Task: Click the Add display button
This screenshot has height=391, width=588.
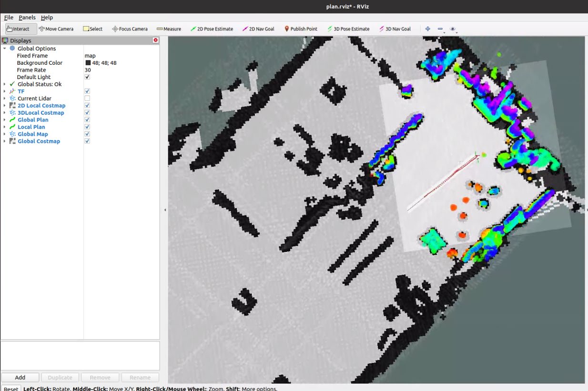Action: (20, 378)
